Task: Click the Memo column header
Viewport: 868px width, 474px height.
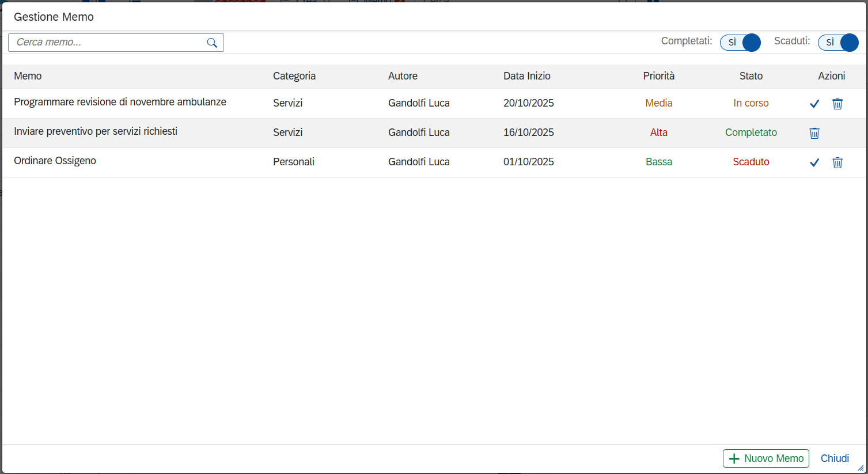Action: coord(28,76)
